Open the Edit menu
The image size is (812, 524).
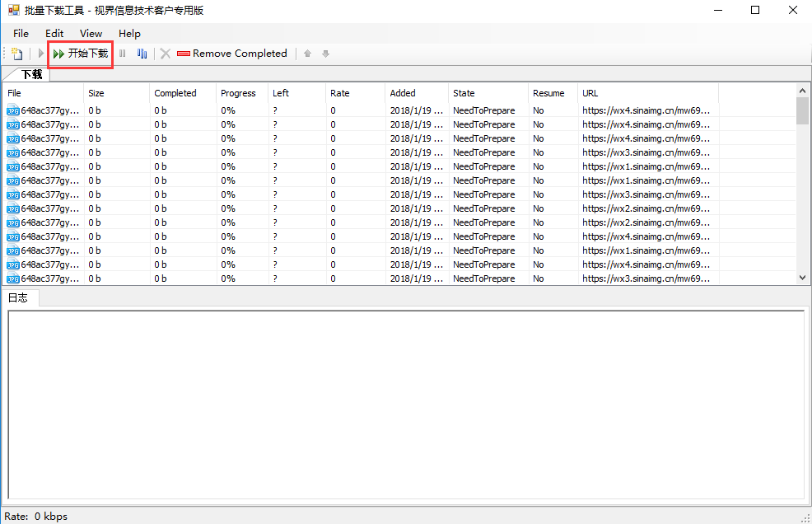54,34
